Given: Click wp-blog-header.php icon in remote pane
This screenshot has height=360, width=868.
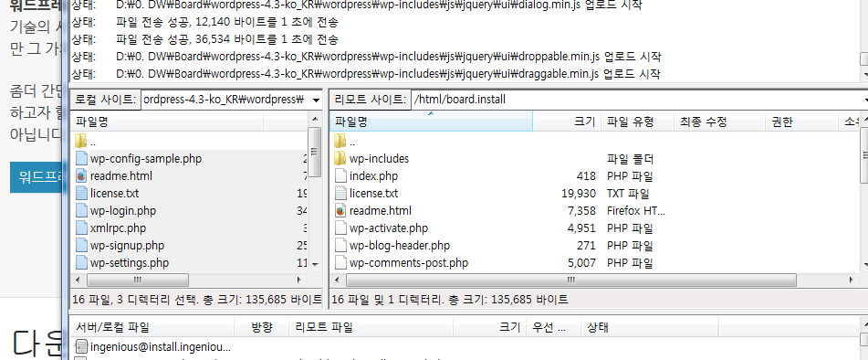Looking at the screenshot, I should (x=340, y=245).
